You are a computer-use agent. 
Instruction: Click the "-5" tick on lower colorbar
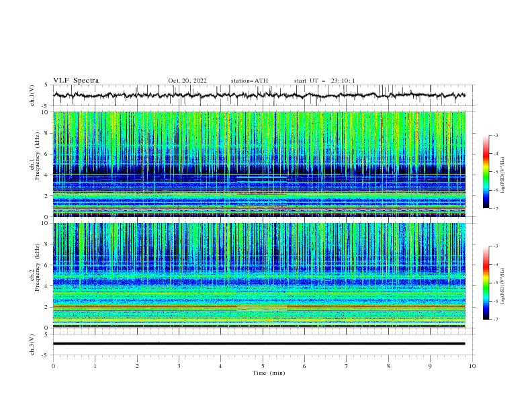coord(495,283)
